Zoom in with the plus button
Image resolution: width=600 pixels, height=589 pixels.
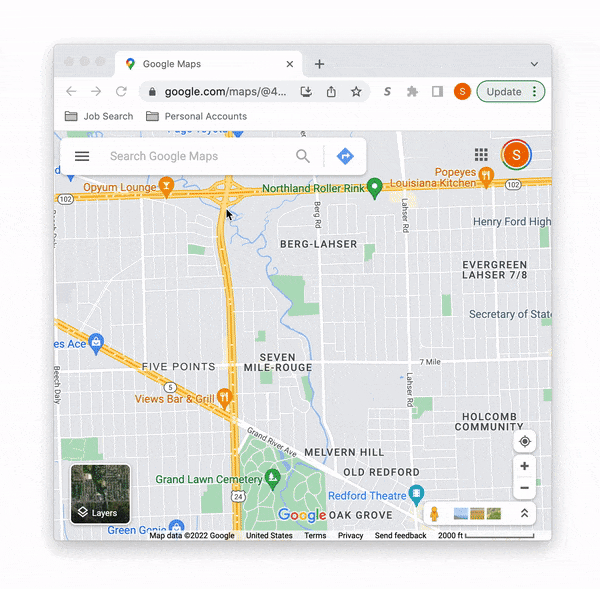coord(525,466)
